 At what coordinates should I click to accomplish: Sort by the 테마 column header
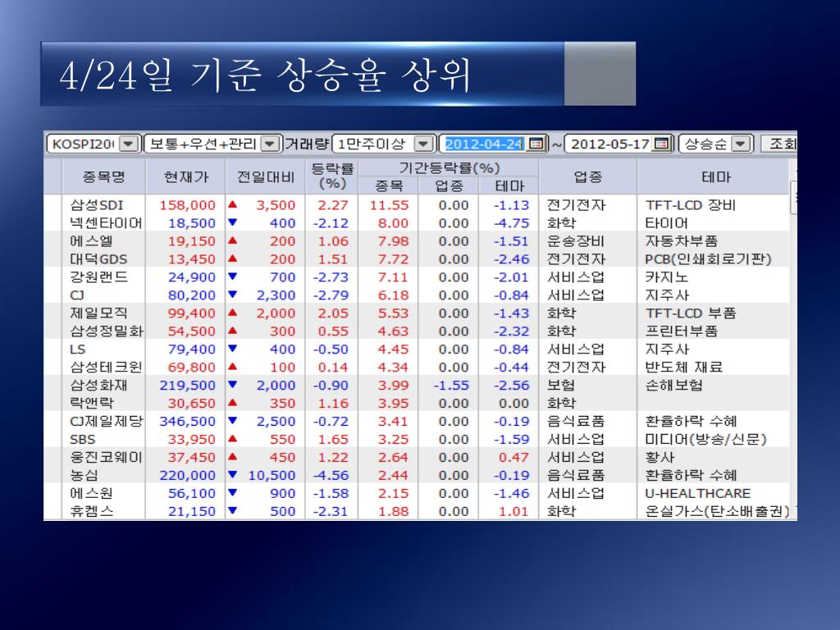pos(715,176)
